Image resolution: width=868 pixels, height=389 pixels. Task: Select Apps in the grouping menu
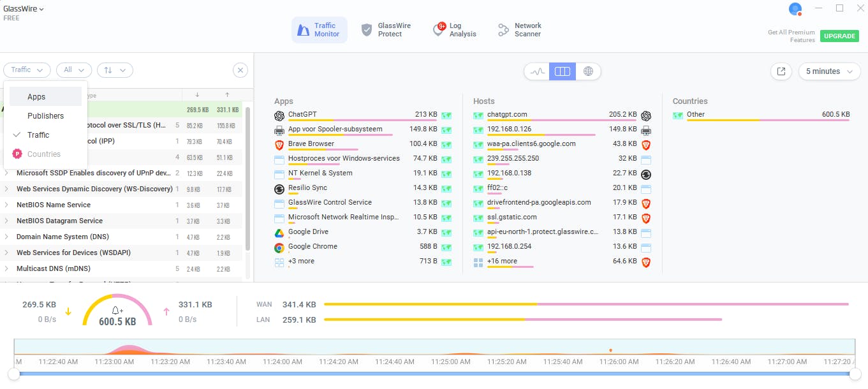point(45,97)
